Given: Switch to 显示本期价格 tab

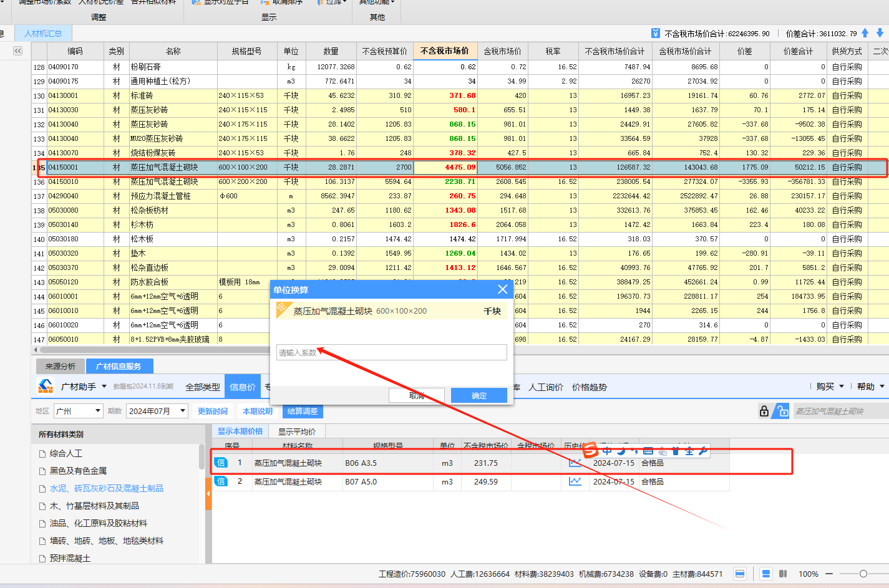Looking at the screenshot, I should tap(240, 431).
